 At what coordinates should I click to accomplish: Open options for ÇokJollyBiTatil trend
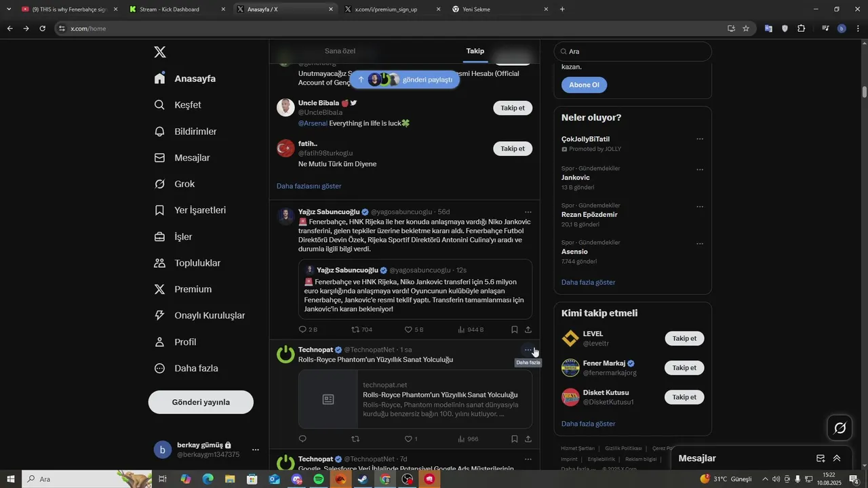click(x=700, y=139)
